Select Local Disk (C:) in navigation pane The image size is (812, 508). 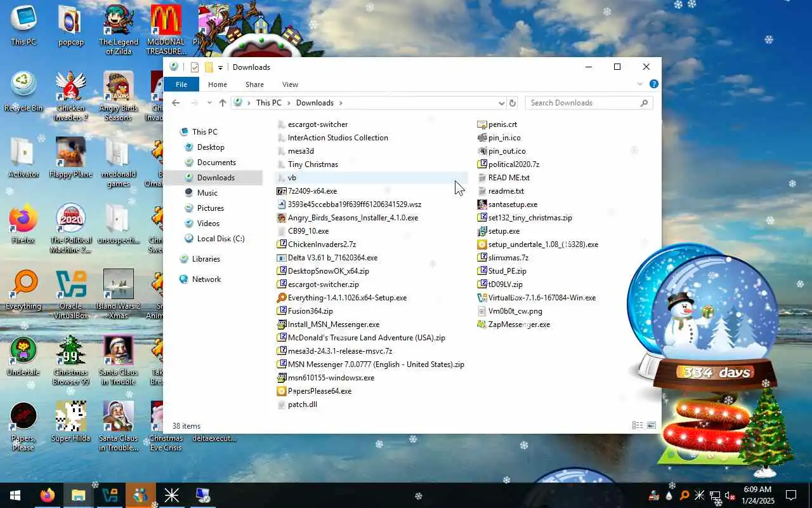(220, 238)
